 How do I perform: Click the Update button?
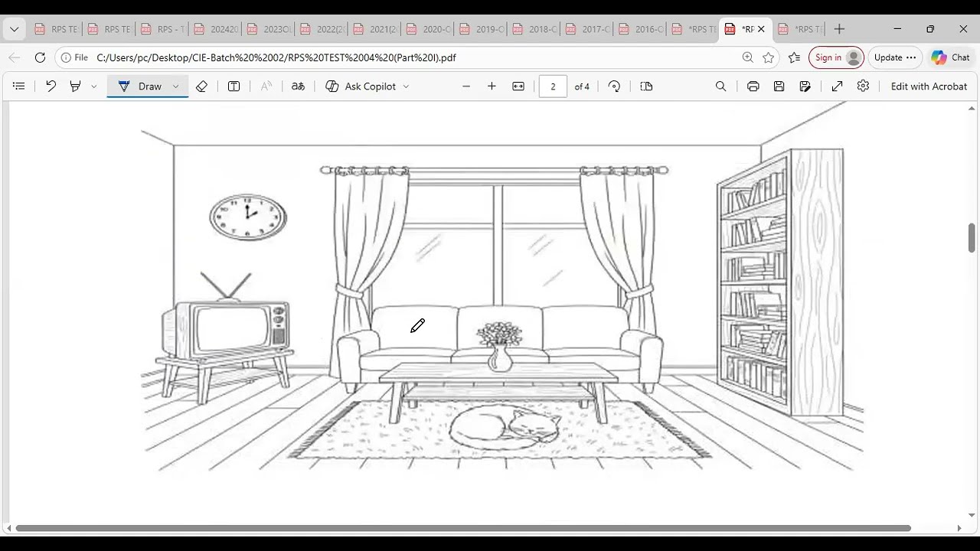894,57
